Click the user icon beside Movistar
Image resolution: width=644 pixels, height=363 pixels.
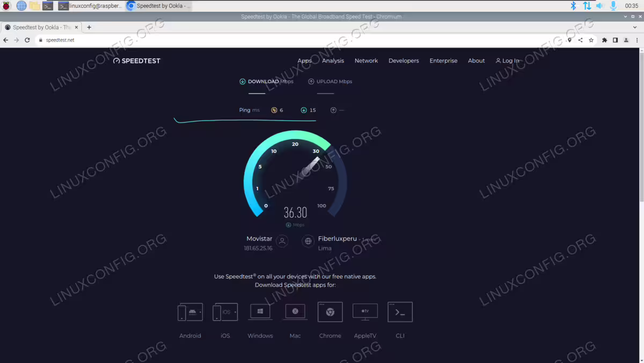coord(282,241)
